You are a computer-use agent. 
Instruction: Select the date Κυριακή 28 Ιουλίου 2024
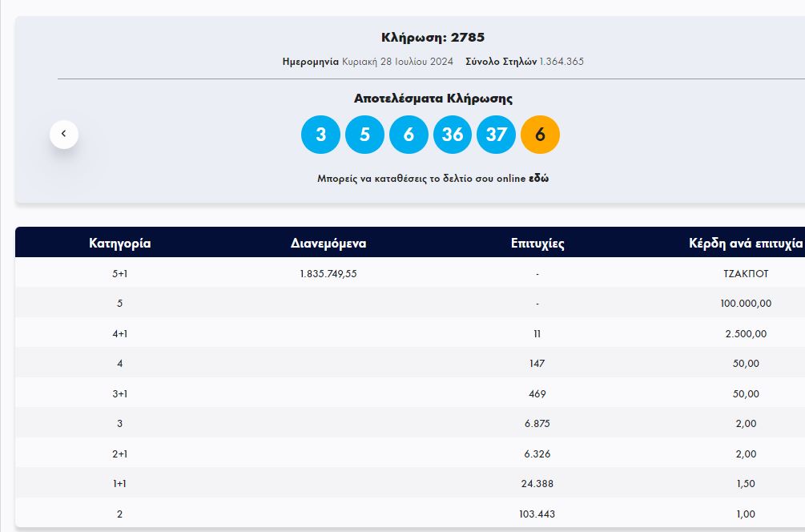click(397, 62)
